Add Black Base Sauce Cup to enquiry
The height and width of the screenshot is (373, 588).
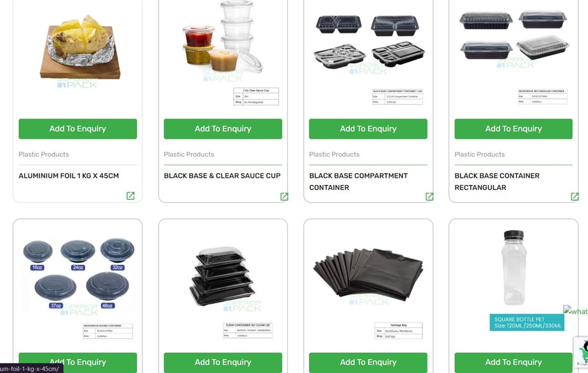pos(223,129)
